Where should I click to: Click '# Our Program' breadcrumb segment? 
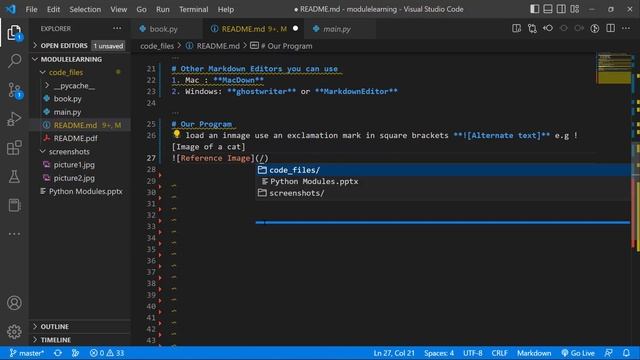[281, 46]
